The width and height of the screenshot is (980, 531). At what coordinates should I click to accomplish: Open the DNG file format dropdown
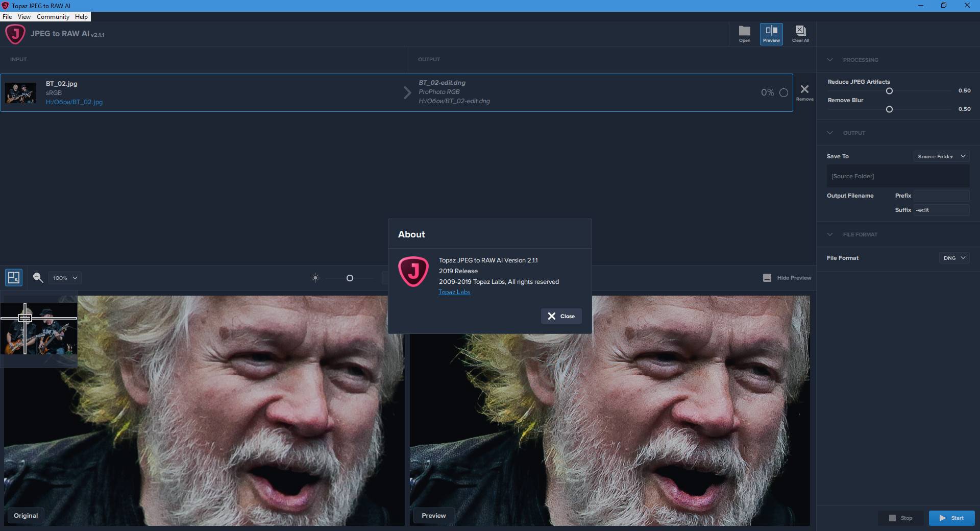954,258
